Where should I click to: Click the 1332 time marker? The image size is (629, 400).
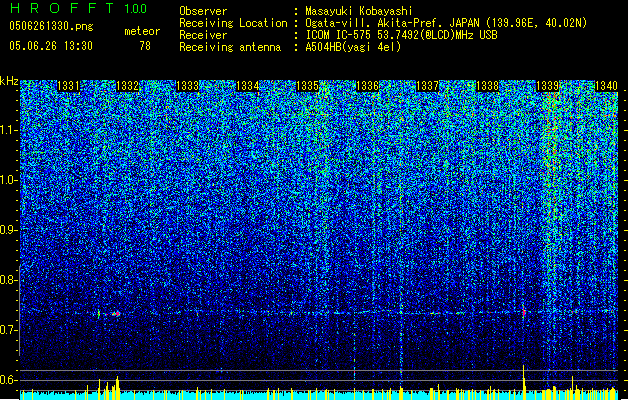click(x=127, y=86)
